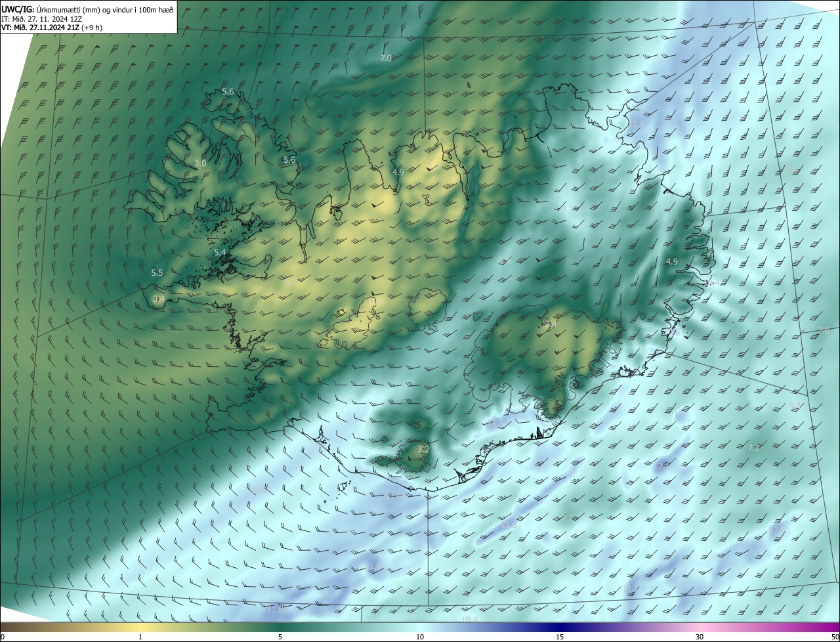The height and width of the screenshot is (642, 840).
Task: Click the 5.4 value label on the map
Action: pos(220,252)
